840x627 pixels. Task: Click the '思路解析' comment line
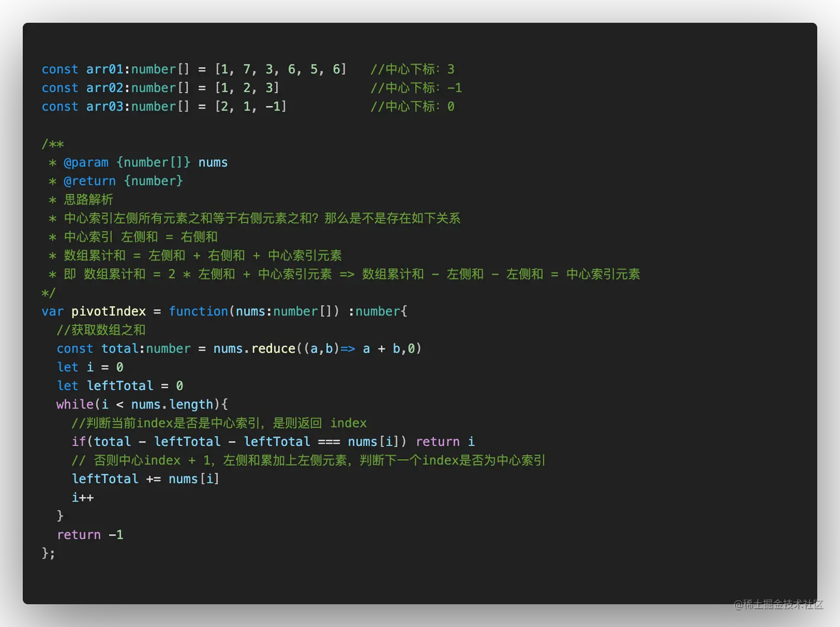pos(81,200)
